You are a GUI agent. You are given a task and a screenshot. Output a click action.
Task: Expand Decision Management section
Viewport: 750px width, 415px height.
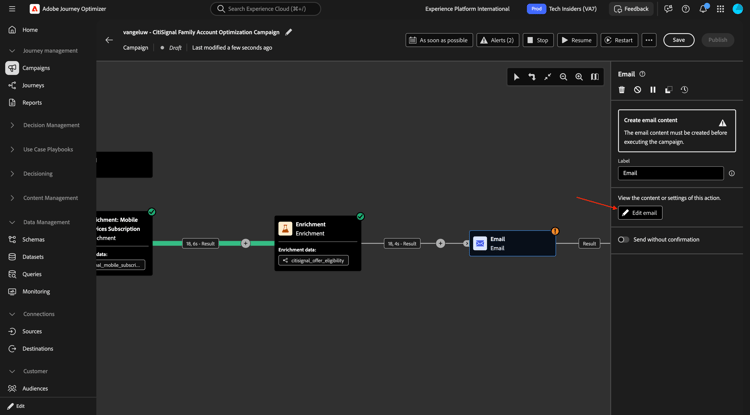(12, 125)
